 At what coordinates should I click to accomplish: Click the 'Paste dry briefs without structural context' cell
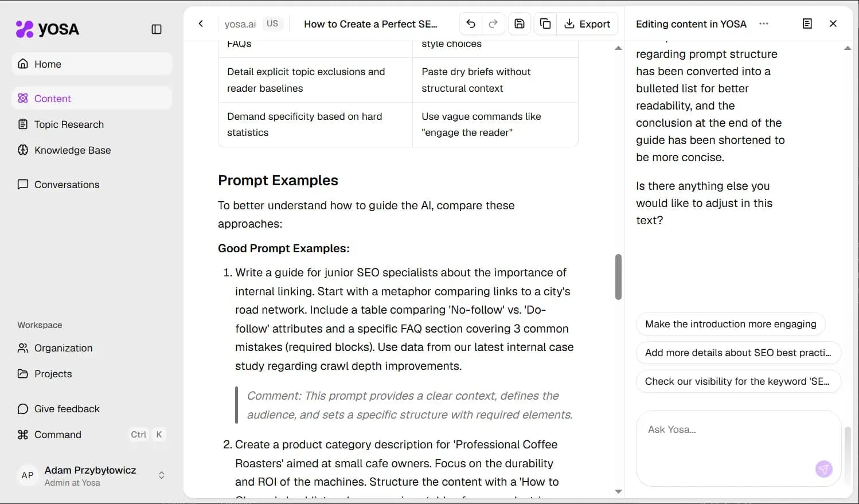(495, 80)
